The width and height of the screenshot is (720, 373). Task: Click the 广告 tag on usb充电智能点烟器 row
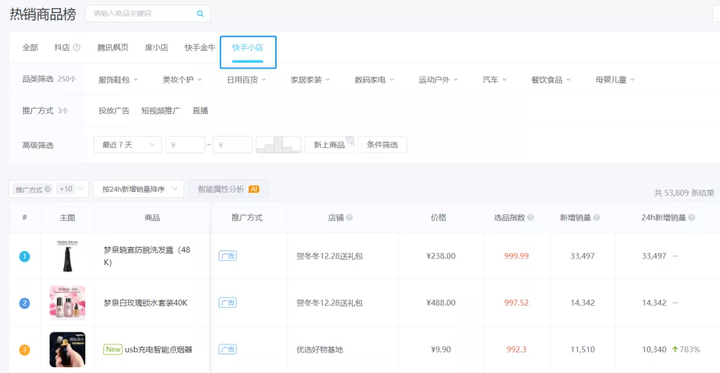(x=227, y=350)
